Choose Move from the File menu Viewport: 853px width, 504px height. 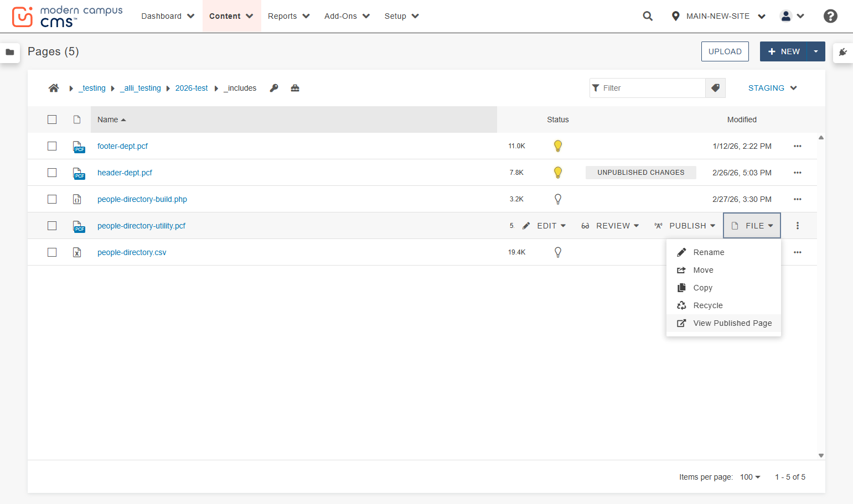(x=723, y=270)
